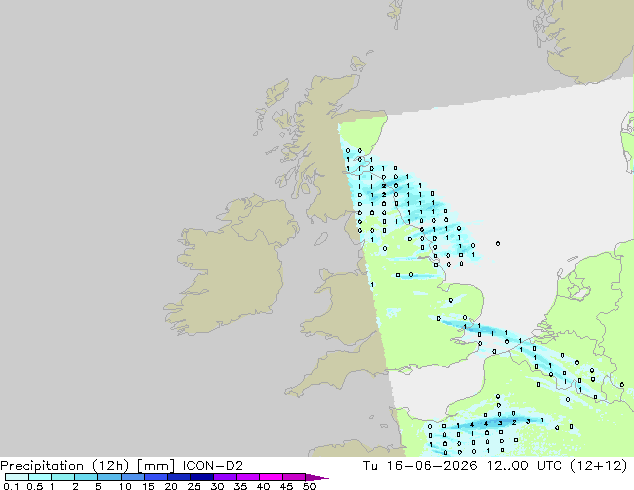Viewport: 634px width, 490px height.
Task: Click legend tick label '10'
Action: click(x=125, y=486)
